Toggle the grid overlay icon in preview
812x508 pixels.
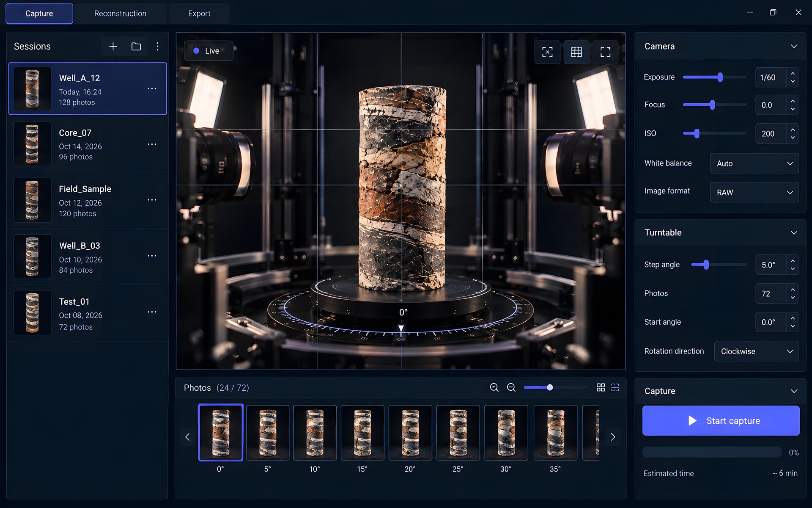coord(576,52)
